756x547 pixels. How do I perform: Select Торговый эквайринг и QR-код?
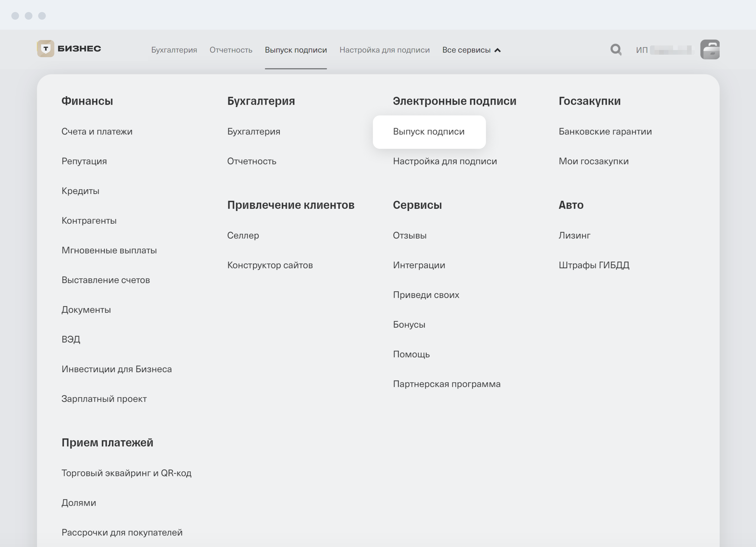pos(126,473)
